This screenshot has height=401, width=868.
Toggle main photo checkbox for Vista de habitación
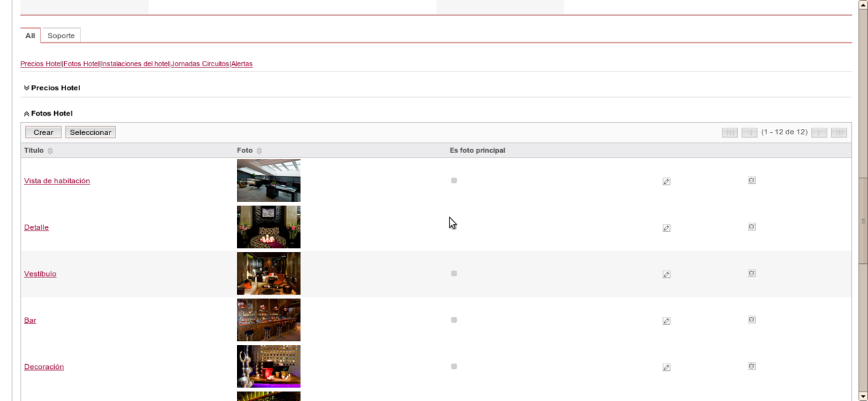coord(454,180)
